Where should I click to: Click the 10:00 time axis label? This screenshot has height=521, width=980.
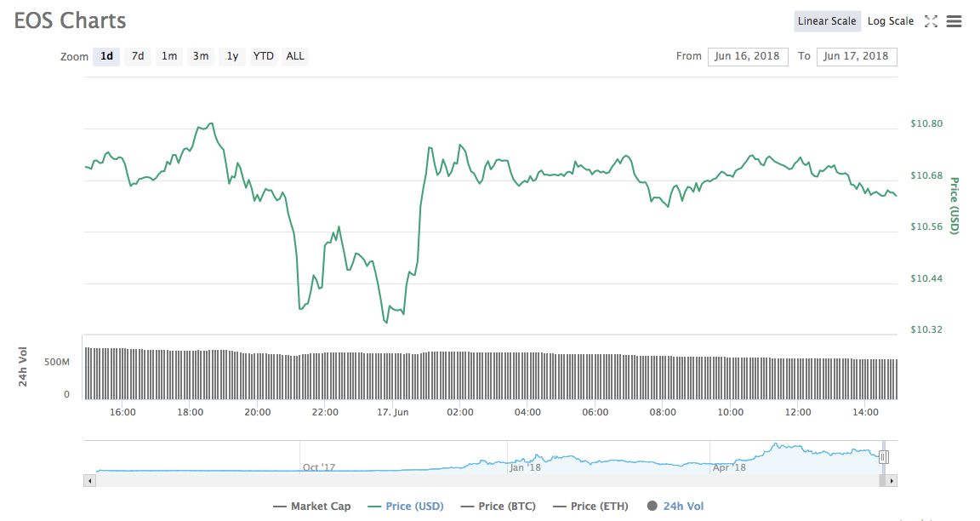[730, 413]
